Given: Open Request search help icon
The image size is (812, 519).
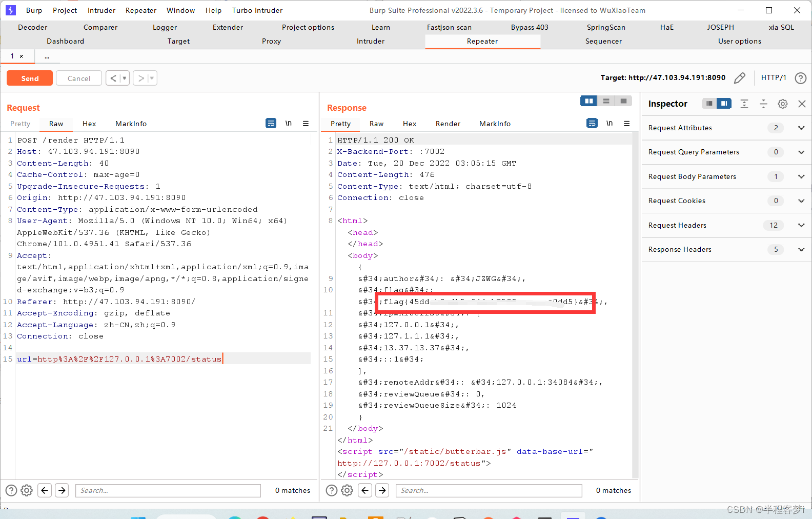Looking at the screenshot, I should 11,490.
